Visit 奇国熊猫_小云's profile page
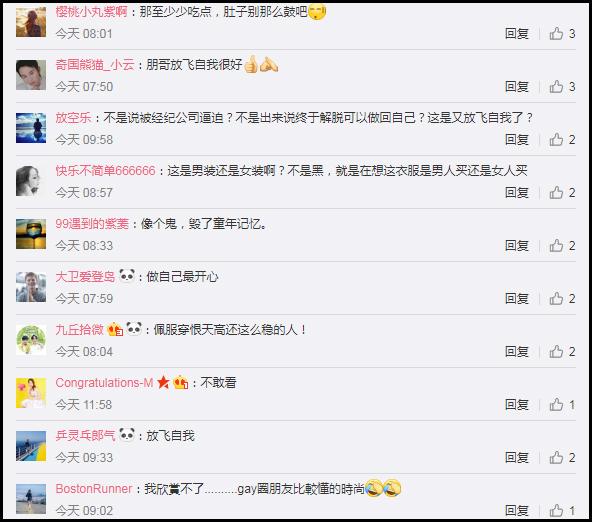This screenshot has height=522, width=592. pos(95,65)
